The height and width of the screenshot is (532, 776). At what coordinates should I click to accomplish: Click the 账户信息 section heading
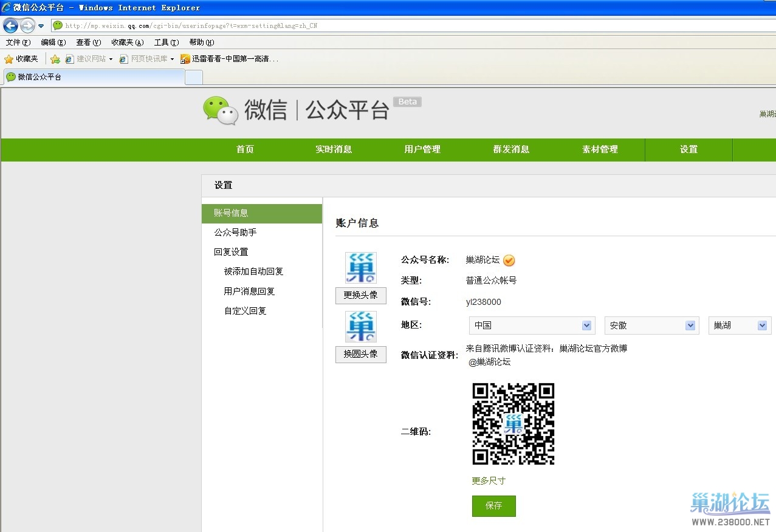pos(357,223)
